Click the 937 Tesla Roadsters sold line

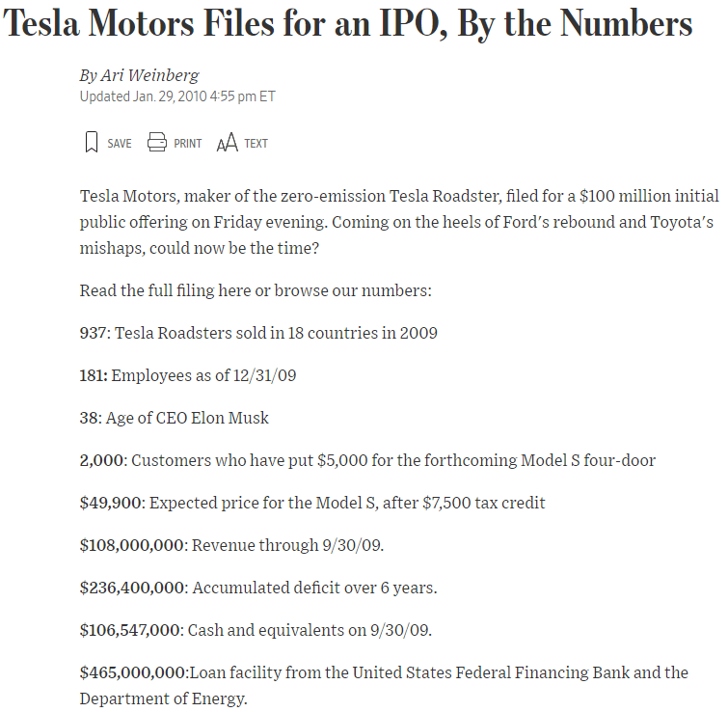click(258, 333)
